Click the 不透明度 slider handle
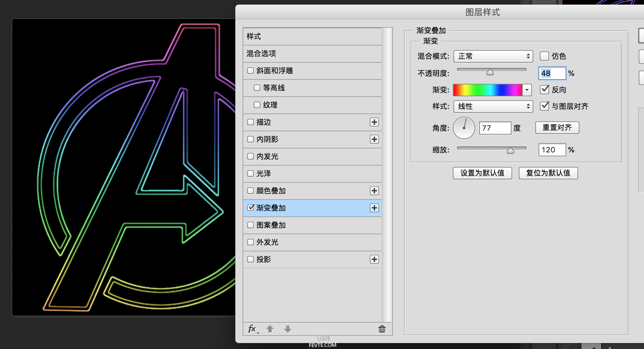 pos(490,72)
